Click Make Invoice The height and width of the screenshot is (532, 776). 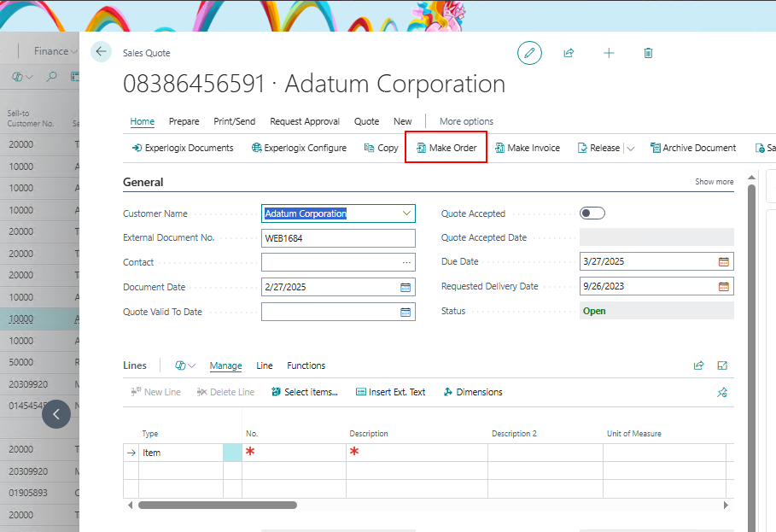528,148
